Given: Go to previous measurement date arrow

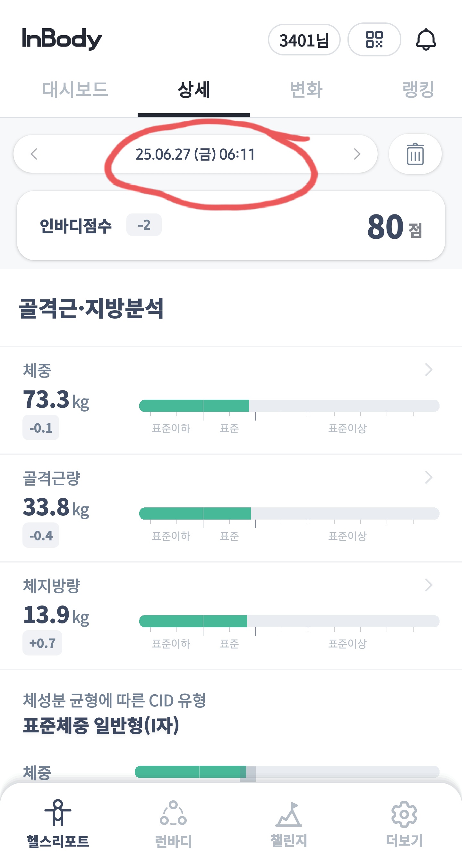Looking at the screenshot, I should (34, 154).
